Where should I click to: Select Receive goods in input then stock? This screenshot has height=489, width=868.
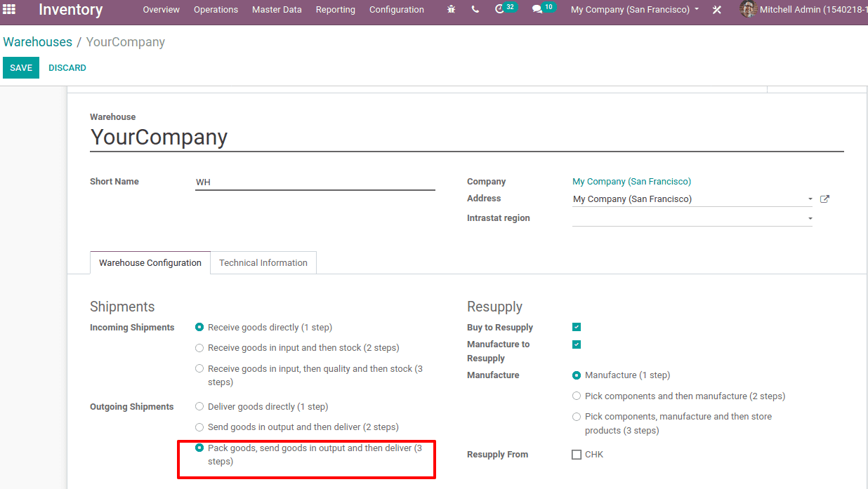pos(199,348)
